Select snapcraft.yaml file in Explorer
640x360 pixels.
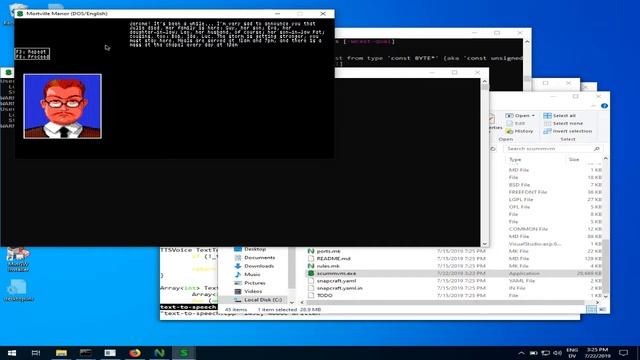[x=336, y=281]
